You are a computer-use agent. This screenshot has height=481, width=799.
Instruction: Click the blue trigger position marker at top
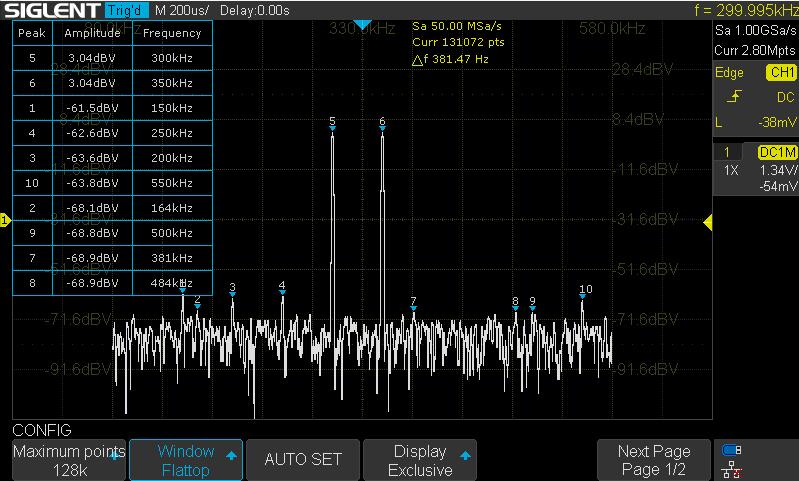pos(363,24)
